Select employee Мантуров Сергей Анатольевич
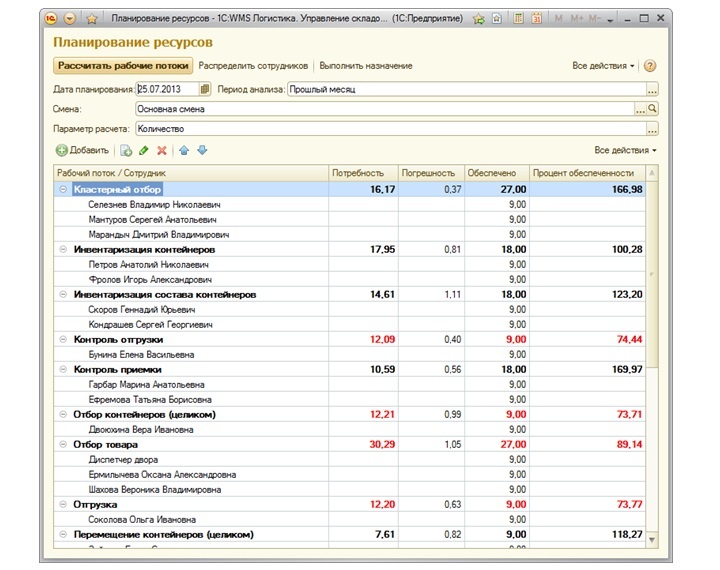This screenshot has height=570, width=720. point(152,220)
